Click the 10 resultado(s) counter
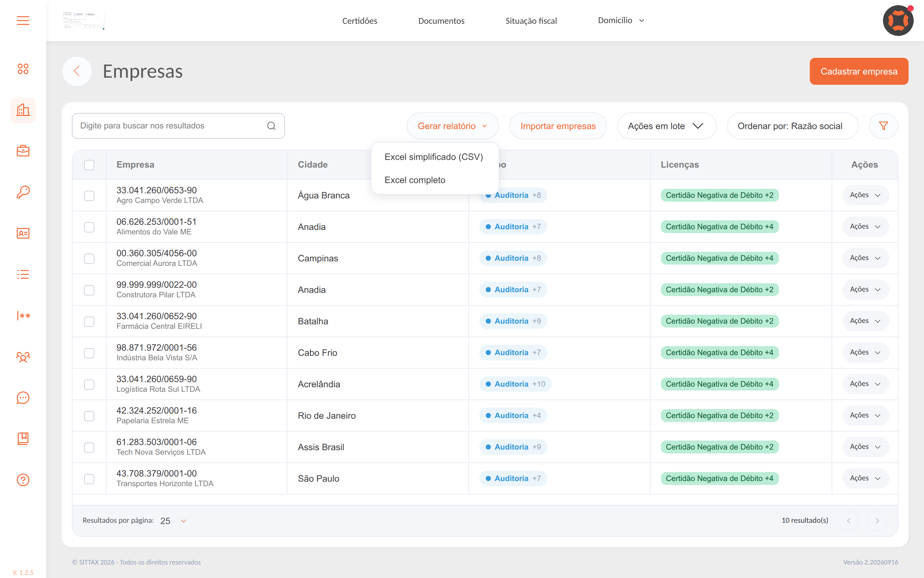924x578 pixels. pos(805,520)
